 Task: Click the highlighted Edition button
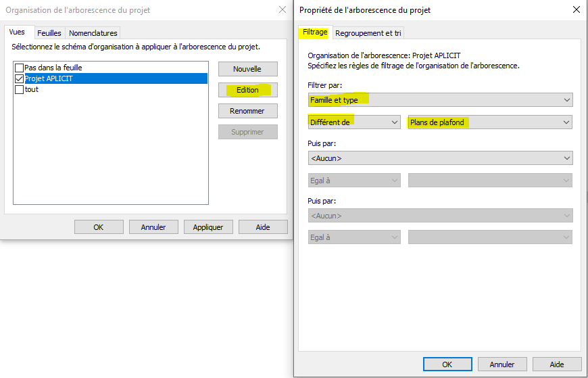pos(247,90)
